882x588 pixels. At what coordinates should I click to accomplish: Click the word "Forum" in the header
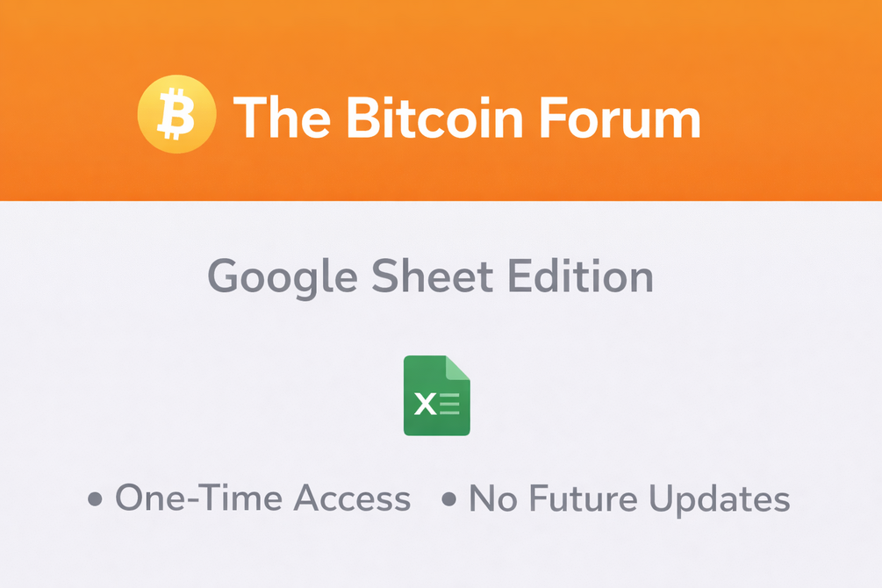pos(627,117)
